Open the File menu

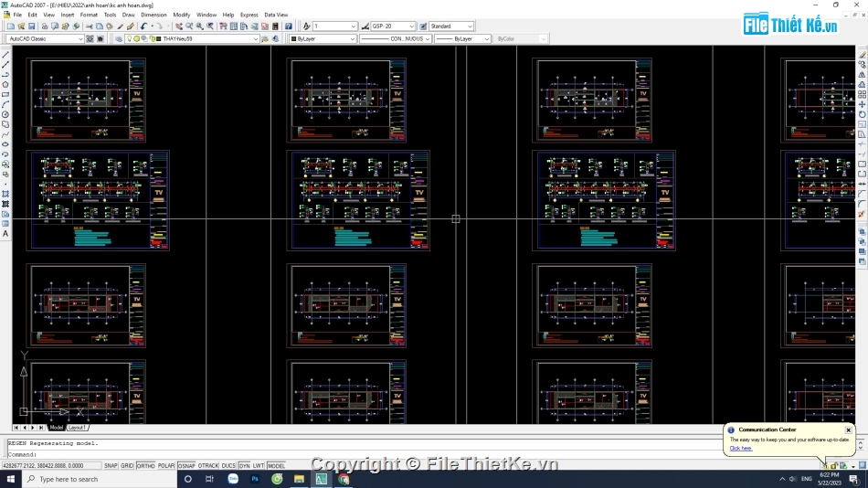click(17, 15)
